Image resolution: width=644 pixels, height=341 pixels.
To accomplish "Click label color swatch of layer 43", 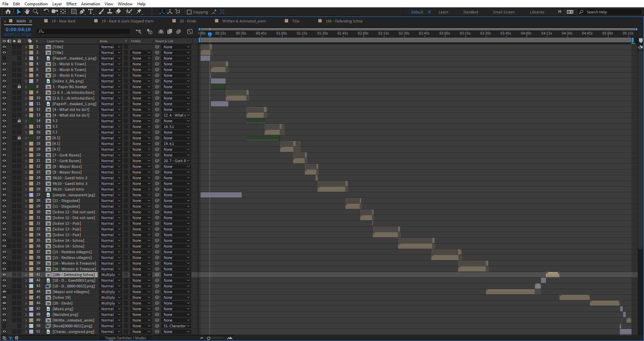I will click(x=31, y=286).
